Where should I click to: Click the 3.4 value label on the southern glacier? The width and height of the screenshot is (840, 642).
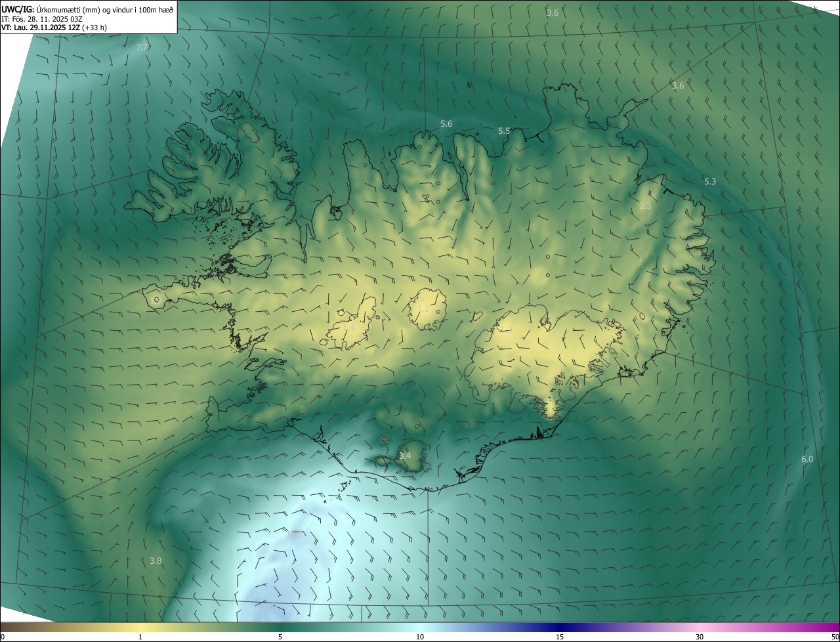[x=405, y=456]
